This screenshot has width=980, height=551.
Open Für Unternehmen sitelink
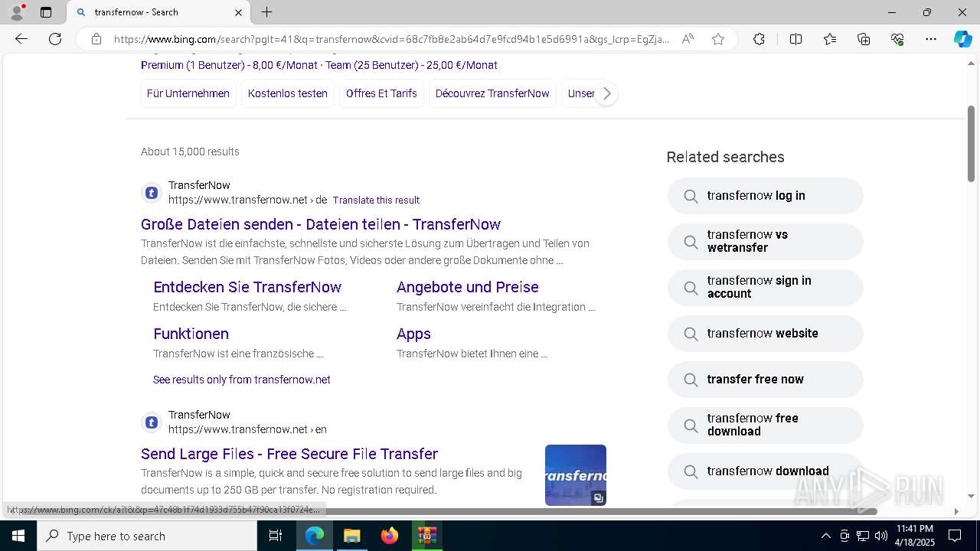[x=188, y=93]
